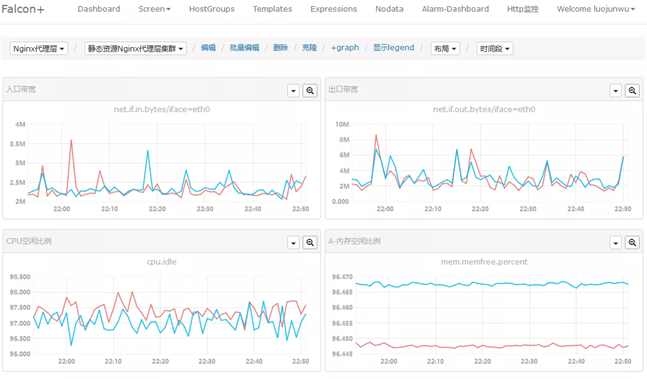This screenshot has height=379, width=647.
Task: Open the 布局 layout dropdown
Action: 445,49
